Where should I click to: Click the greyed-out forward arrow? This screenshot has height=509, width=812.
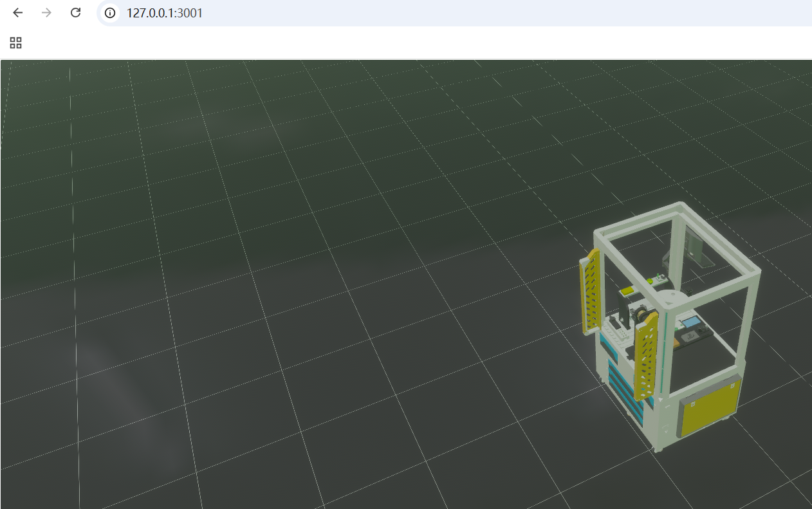point(46,13)
